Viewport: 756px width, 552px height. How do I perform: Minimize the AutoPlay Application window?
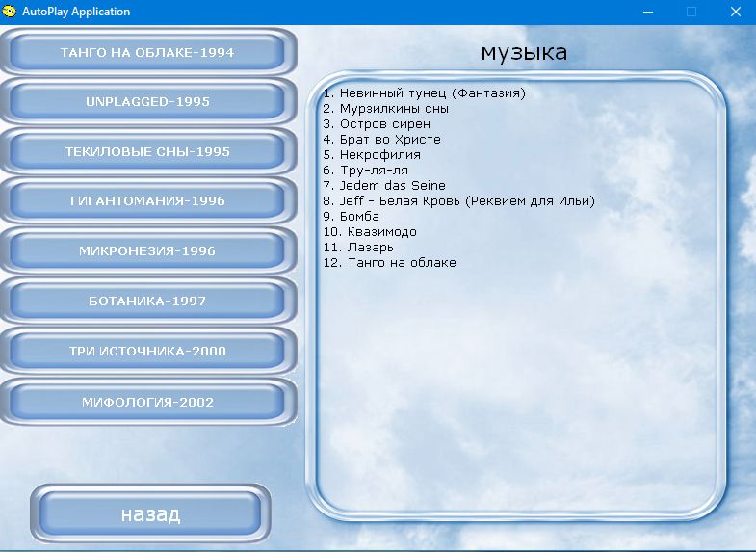tap(648, 12)
